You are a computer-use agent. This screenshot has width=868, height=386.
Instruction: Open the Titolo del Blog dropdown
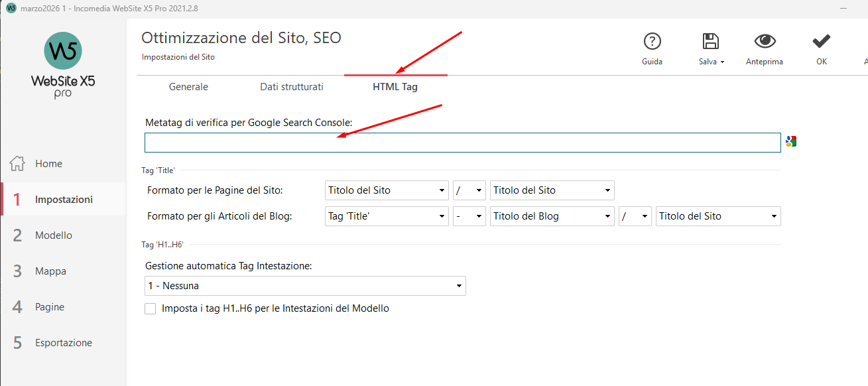coord(552,216)
